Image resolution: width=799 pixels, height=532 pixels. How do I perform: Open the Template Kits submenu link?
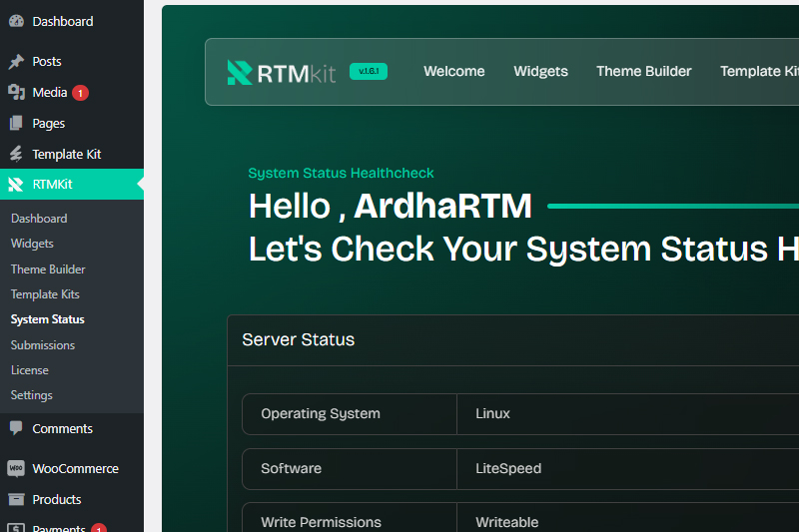45,294
